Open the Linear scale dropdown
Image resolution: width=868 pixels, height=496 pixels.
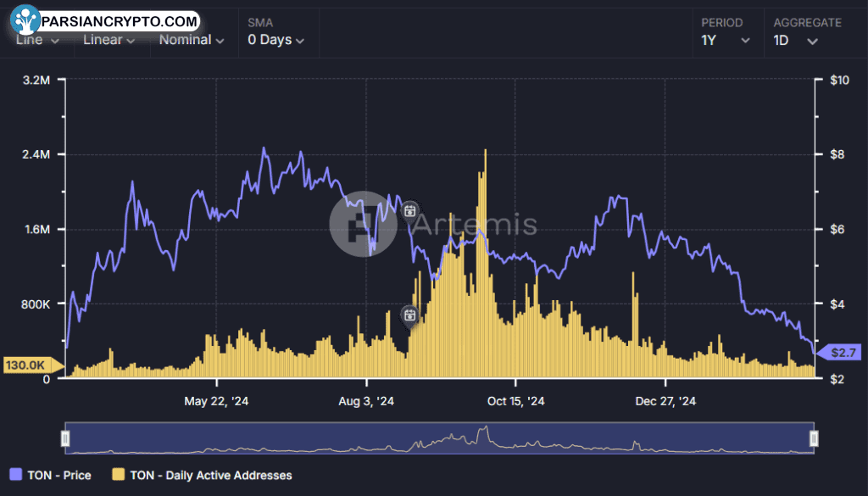point(109,40)
